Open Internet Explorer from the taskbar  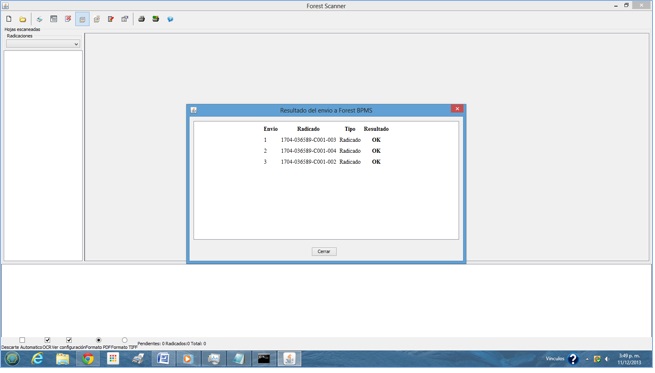pyautogui.click(x=38, y=359)
